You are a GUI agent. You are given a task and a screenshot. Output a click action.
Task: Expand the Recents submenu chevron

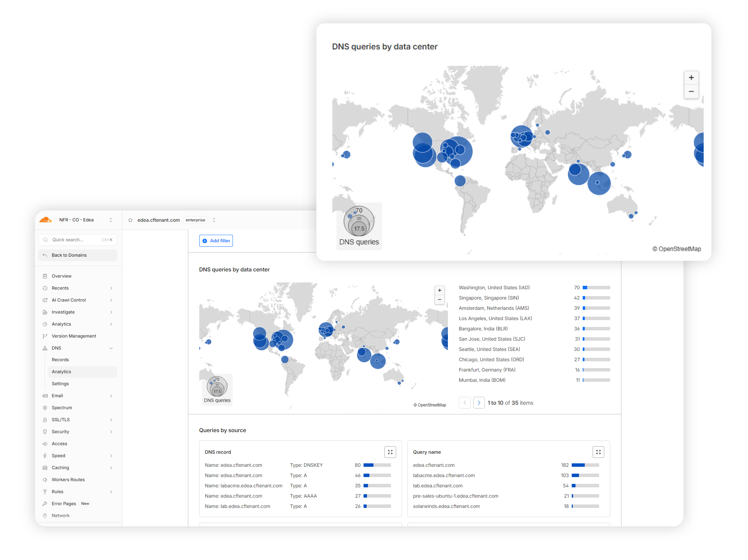coord(111,288)
